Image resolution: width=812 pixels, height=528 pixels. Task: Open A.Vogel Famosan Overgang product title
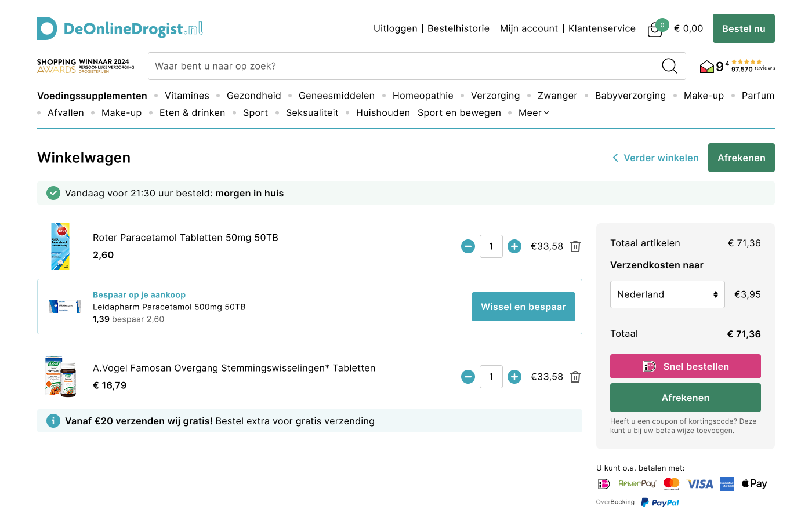(x=234, y=368)
